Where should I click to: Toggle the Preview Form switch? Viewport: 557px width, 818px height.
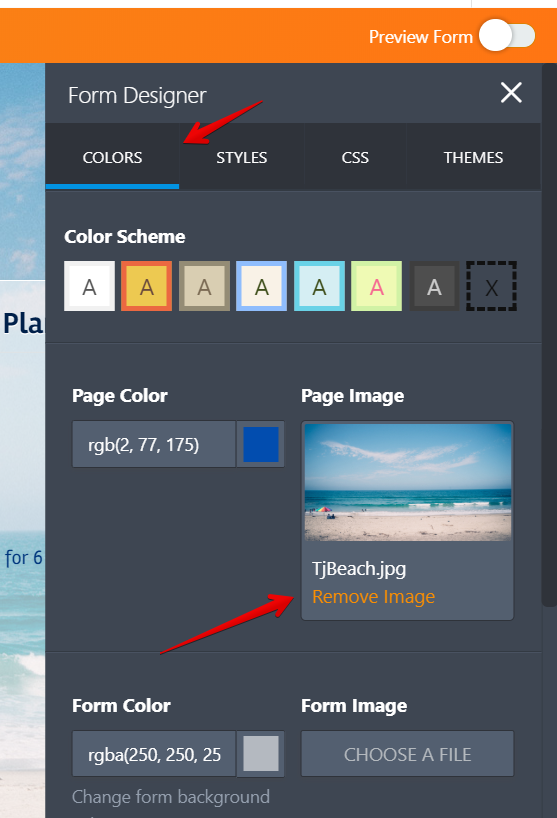[507, 36]
